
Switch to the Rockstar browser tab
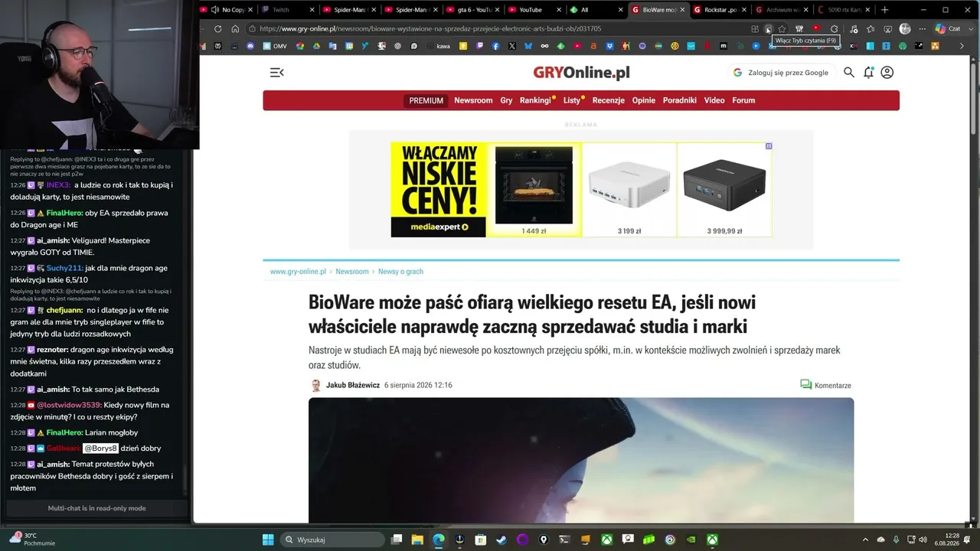(720, 10)
